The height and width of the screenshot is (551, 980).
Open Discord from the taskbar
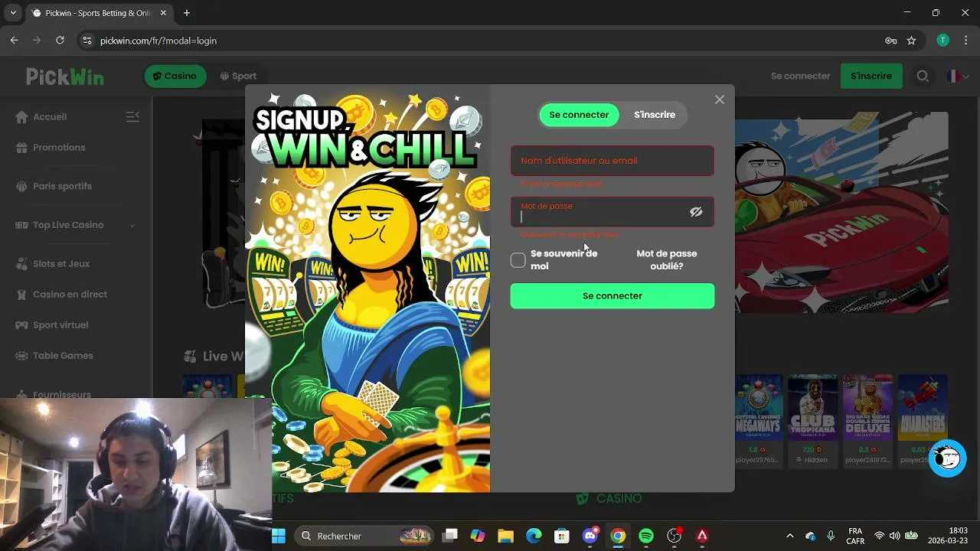[590, 536]
